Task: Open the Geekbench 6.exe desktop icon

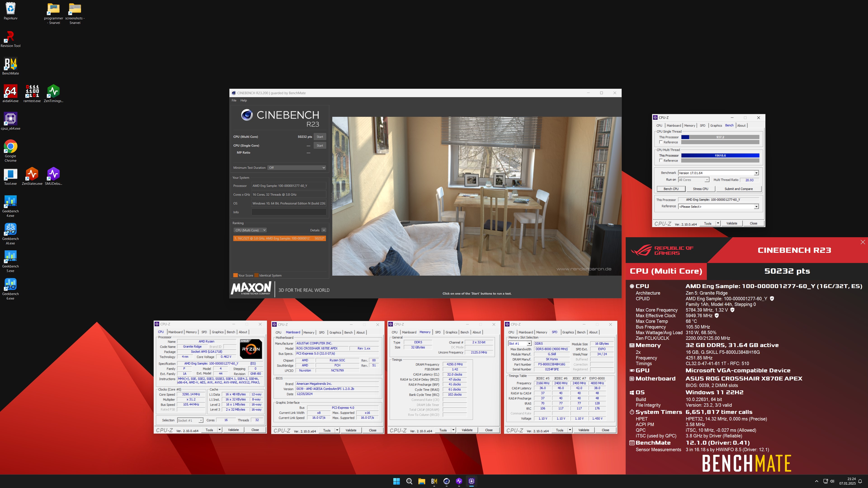Action: (x=10, y=289)
